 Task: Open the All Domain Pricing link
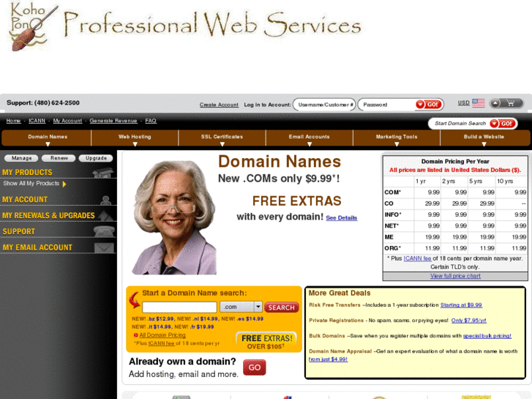[x=162, y=335]
